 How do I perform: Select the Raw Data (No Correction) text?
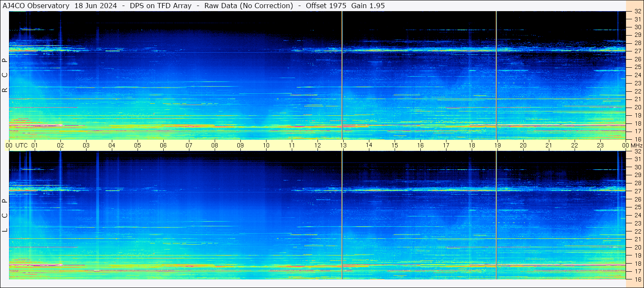click(x=249, y=6)
